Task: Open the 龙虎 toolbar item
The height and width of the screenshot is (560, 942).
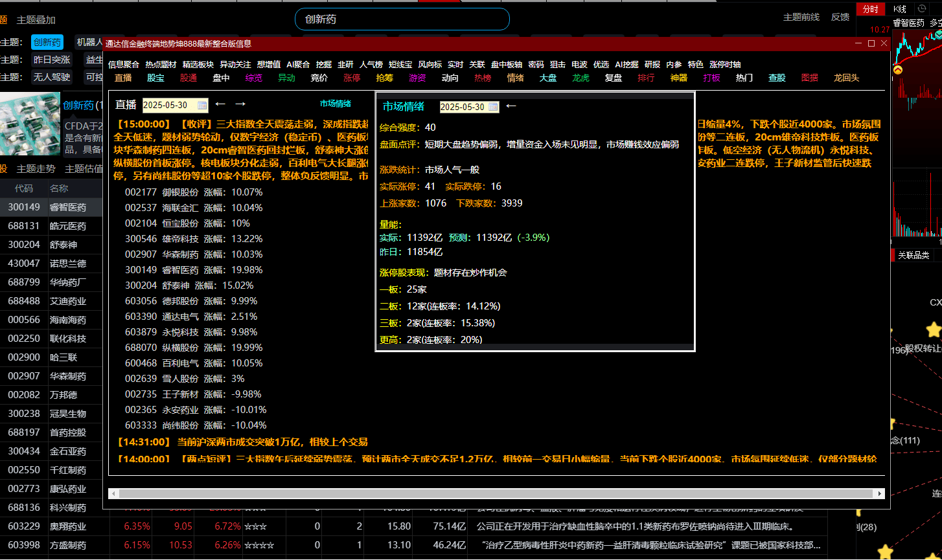Action: coord(580,78)
